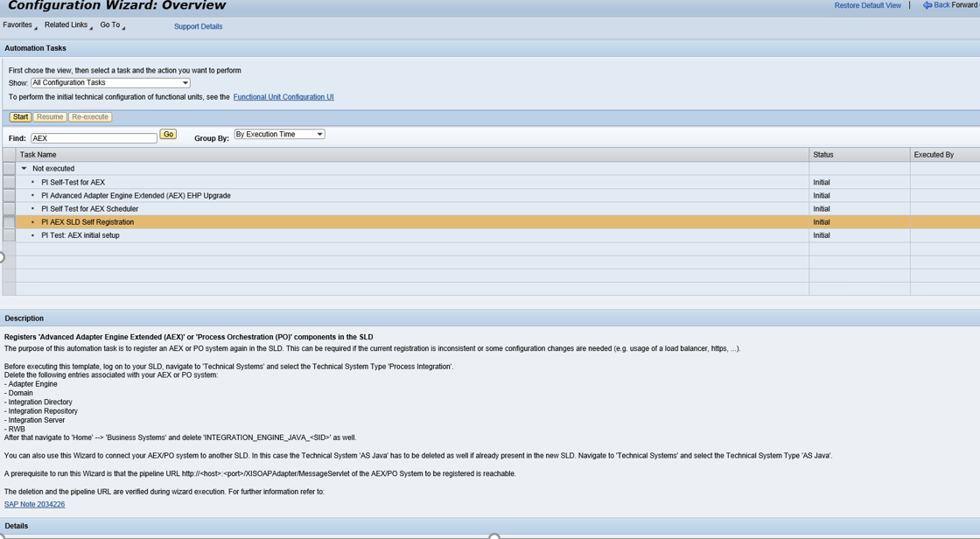Screen dimensions: 980x539
Task: Open the Support Details link
Action: [x=198, y=26]
